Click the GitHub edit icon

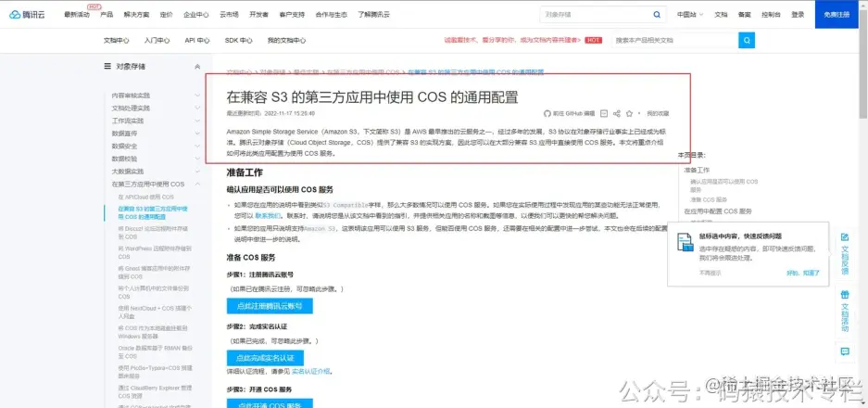tap(547, 113)
